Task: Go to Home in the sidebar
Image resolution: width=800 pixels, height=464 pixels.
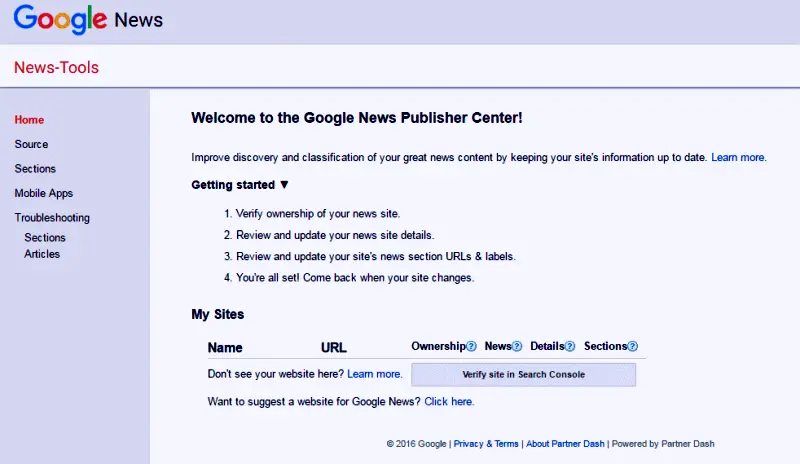Action: coord(29,119)
